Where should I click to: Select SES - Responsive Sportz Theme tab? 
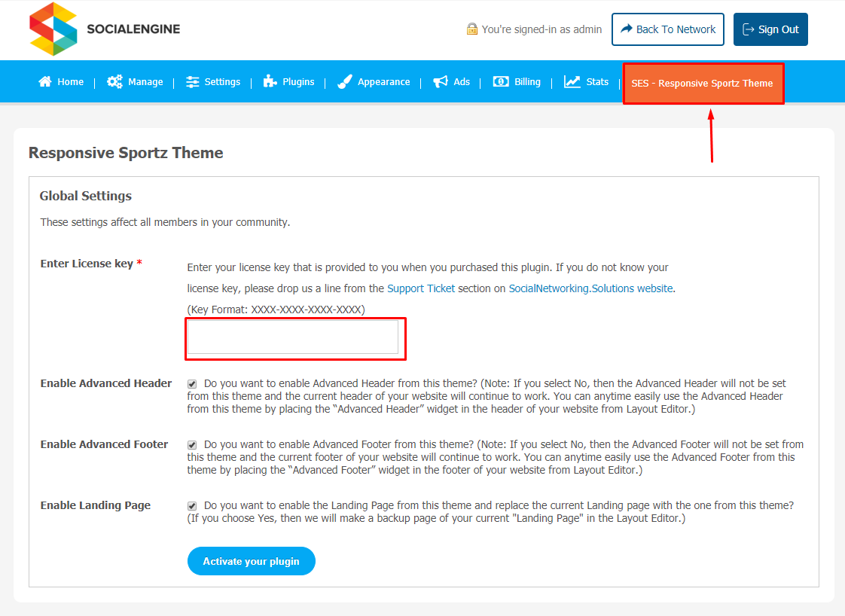tap(703, 84)
